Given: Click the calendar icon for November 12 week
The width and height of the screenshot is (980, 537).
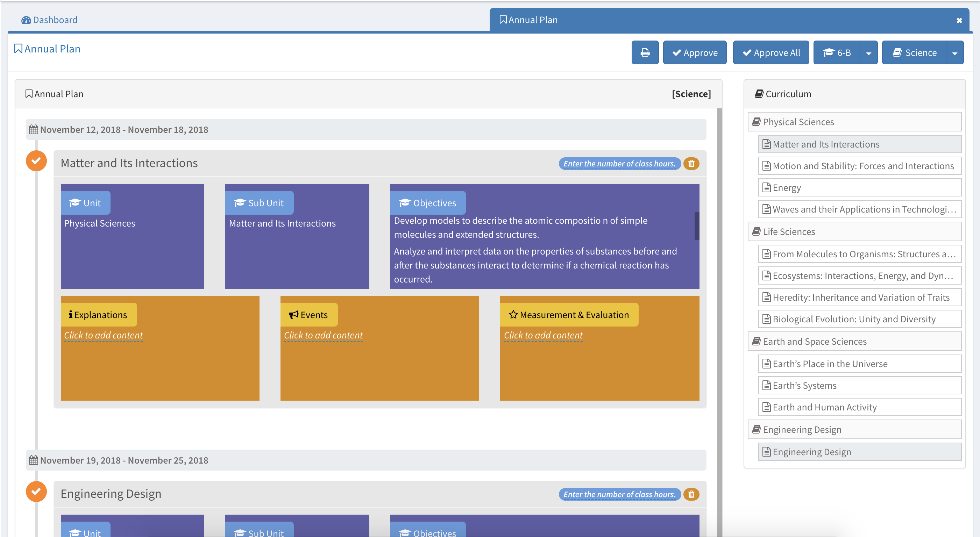Looking at the screenshot, I should click(x=34, y=130).
